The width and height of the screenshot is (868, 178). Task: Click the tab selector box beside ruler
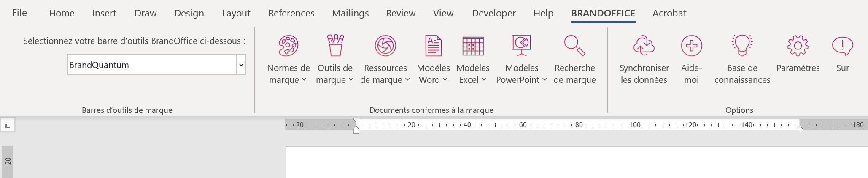pos(8,125)
